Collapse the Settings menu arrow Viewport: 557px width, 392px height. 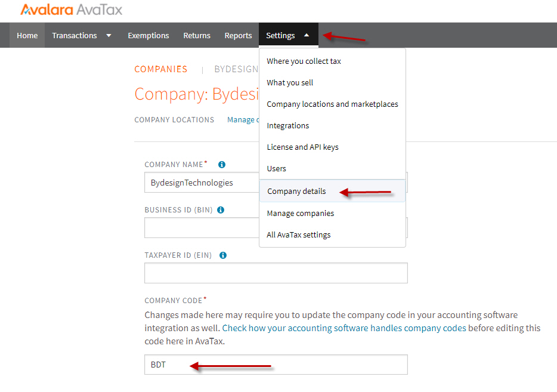pos(307,36)
